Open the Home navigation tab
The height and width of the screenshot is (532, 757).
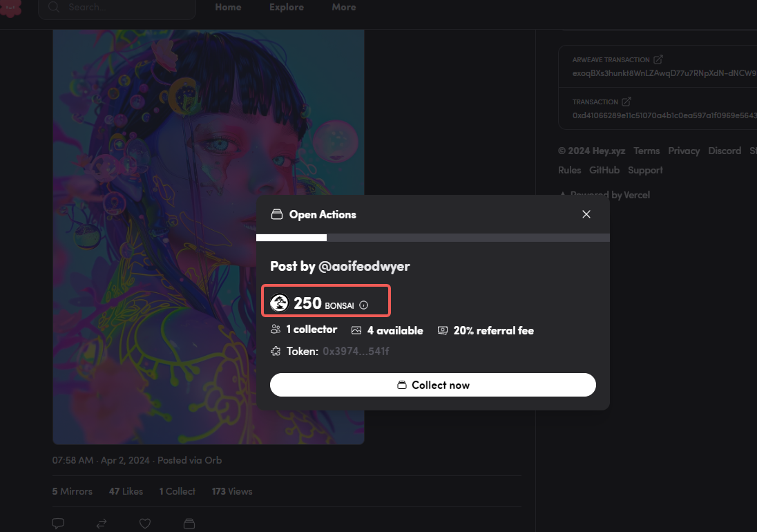(228, 7)
